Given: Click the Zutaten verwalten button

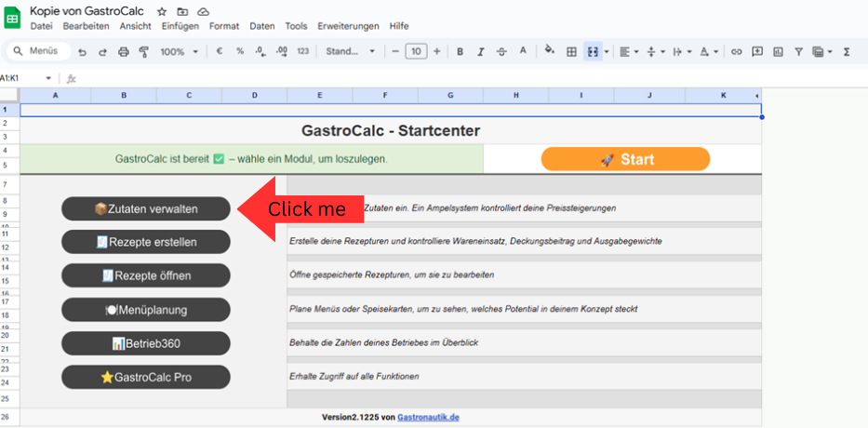Looking at the screenshot, I should 145,208.
